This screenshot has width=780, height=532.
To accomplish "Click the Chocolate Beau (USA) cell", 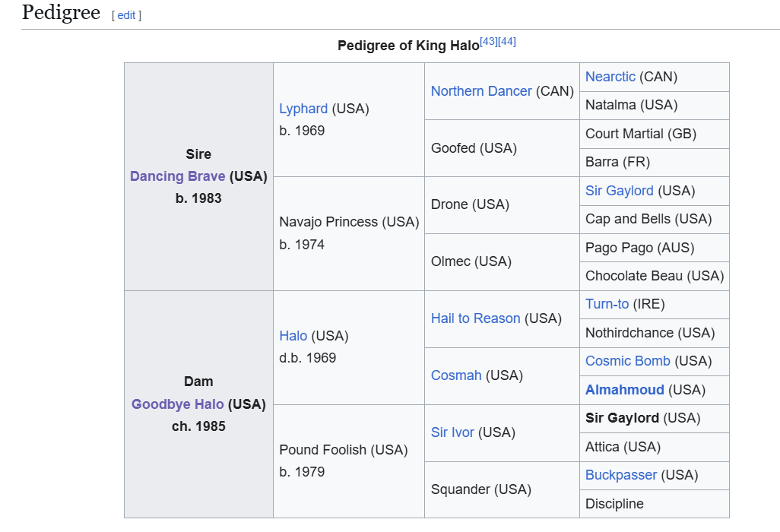I will coord(655,276).
